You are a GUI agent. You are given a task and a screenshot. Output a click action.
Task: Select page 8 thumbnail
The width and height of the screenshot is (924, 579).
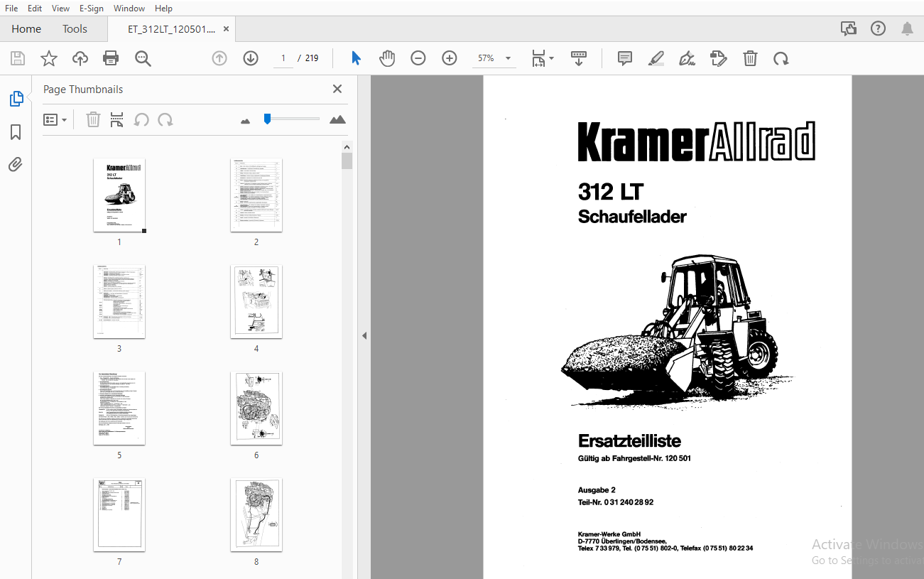[x=256, y=514]
